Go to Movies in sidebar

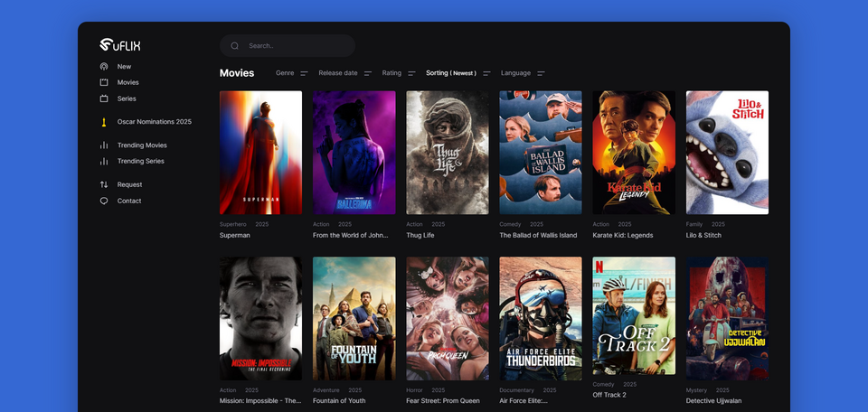tap(127, 82)
